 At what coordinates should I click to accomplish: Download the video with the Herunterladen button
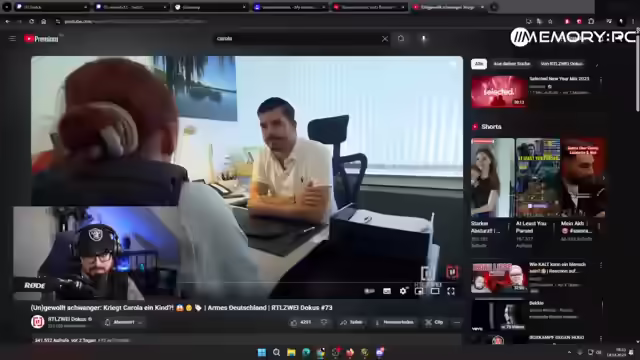pyautogui.click(x=394, y=322)
